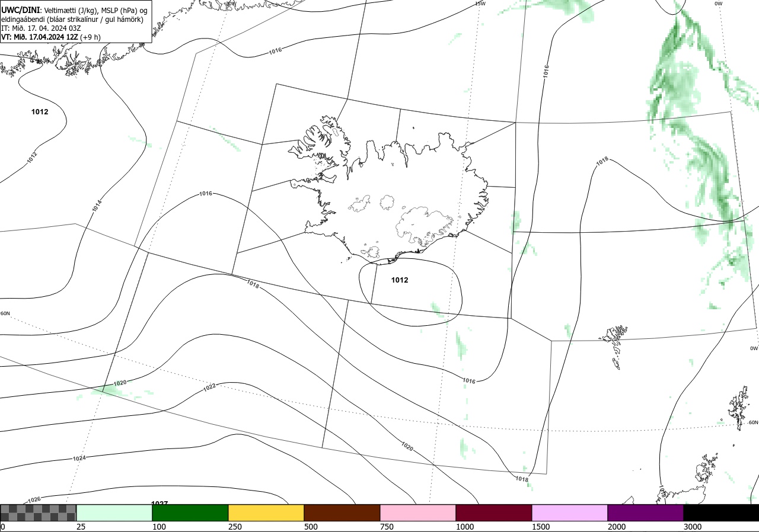Image resolution: width=759 pixels, height=532 pixels.
Task: Choose the light purple 1500–2000 legend swatch
Action: tap(570, 512)
